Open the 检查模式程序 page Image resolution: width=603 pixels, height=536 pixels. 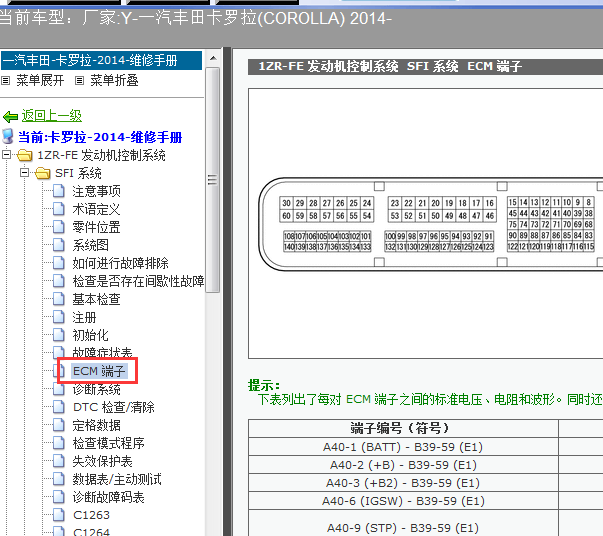108,444
